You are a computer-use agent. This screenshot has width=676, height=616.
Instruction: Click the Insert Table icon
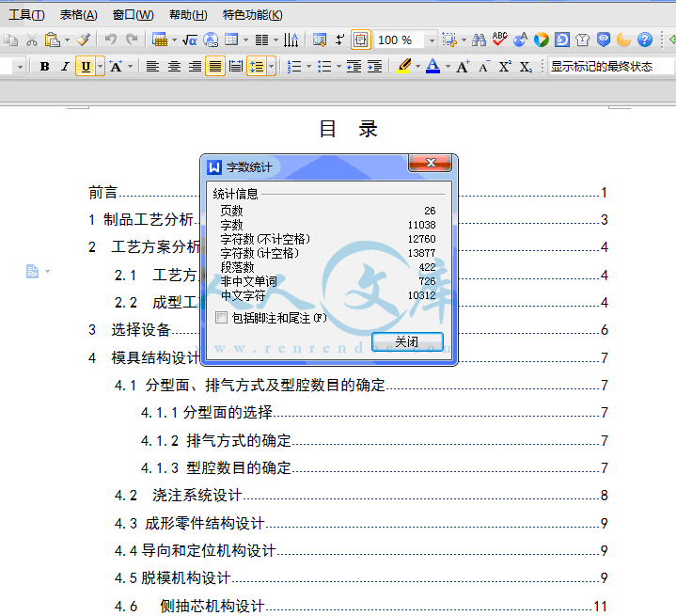(231, 40)
